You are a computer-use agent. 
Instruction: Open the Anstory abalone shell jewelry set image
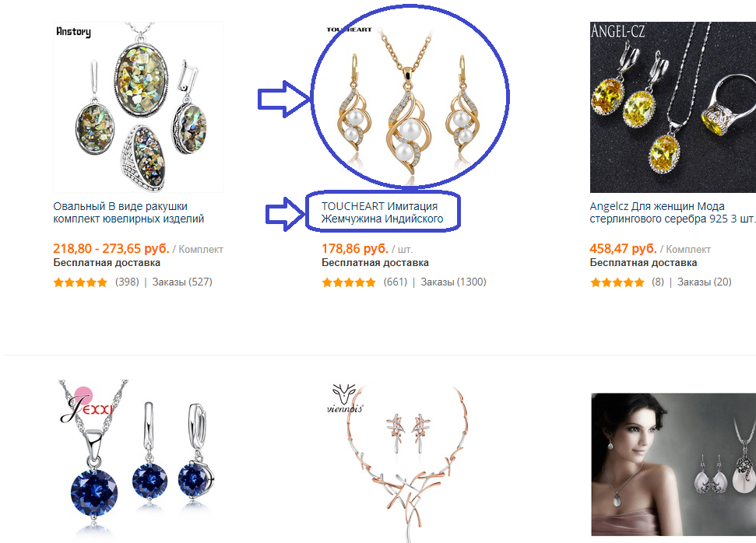139,107
